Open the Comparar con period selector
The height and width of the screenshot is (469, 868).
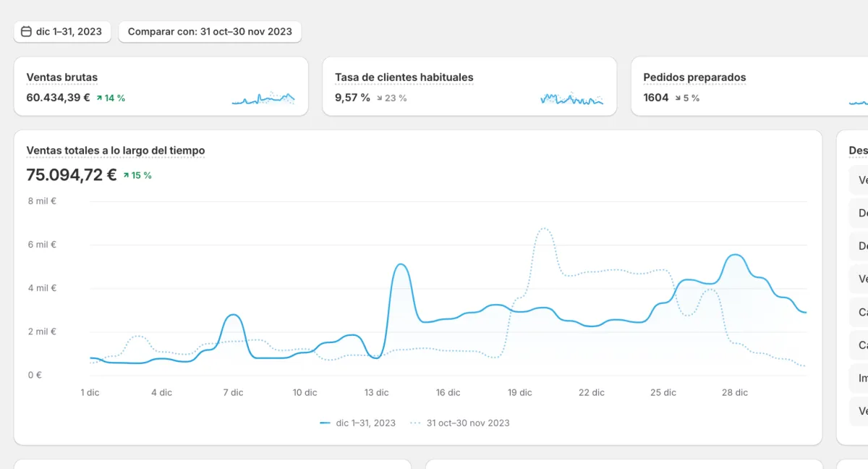pos(210,32)
